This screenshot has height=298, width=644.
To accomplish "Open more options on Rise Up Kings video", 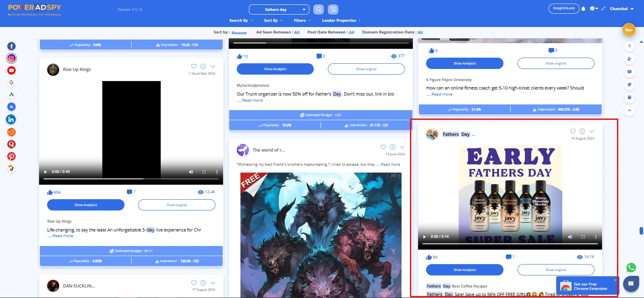I will [x=217, y=172].
